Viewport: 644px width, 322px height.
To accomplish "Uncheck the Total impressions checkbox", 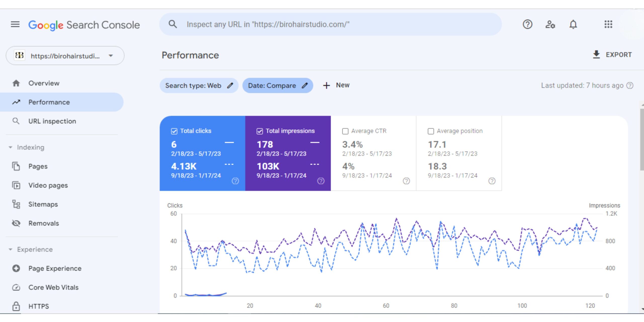I will [x=260, y=131].
